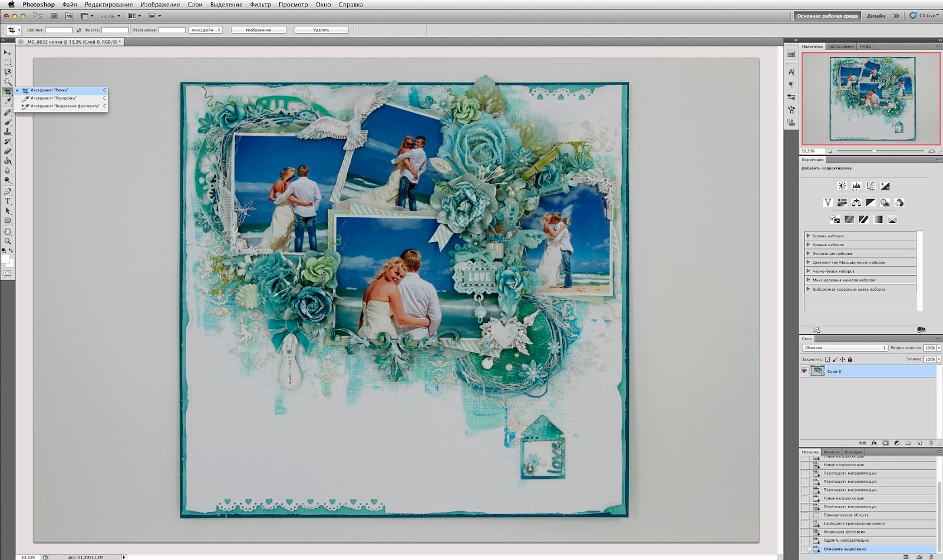This screenshot has width=943, height=560.
Task: Select the Dodge tool
Action: [x=8, y=180]
